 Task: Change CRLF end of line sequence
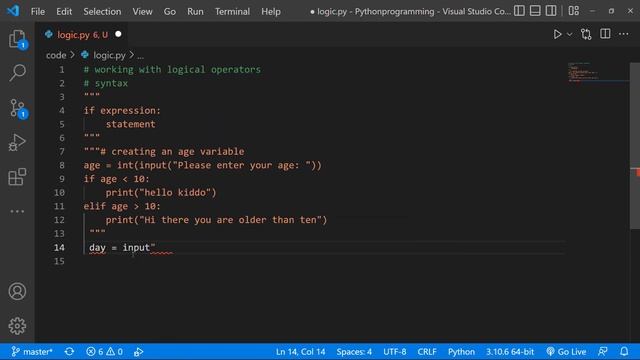click(x=427, y=351)
